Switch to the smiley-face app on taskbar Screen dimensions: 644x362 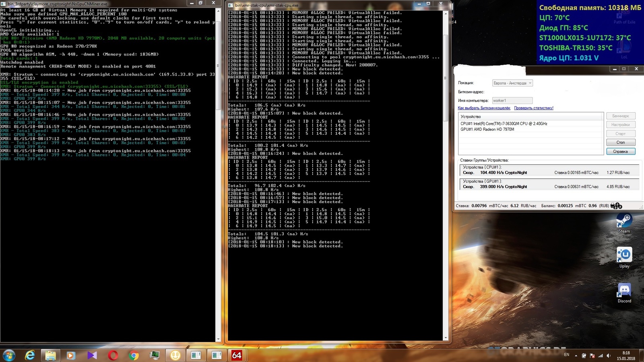(175, 355)
